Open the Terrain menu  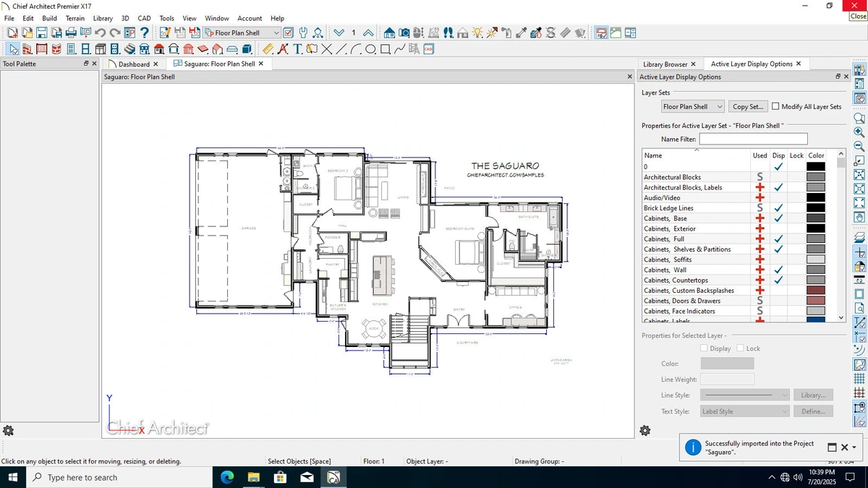75,18
